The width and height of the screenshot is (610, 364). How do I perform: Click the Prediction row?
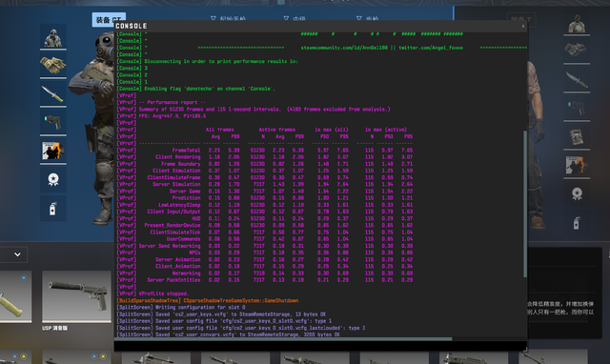pyautogui.click(x=265, y=198)
